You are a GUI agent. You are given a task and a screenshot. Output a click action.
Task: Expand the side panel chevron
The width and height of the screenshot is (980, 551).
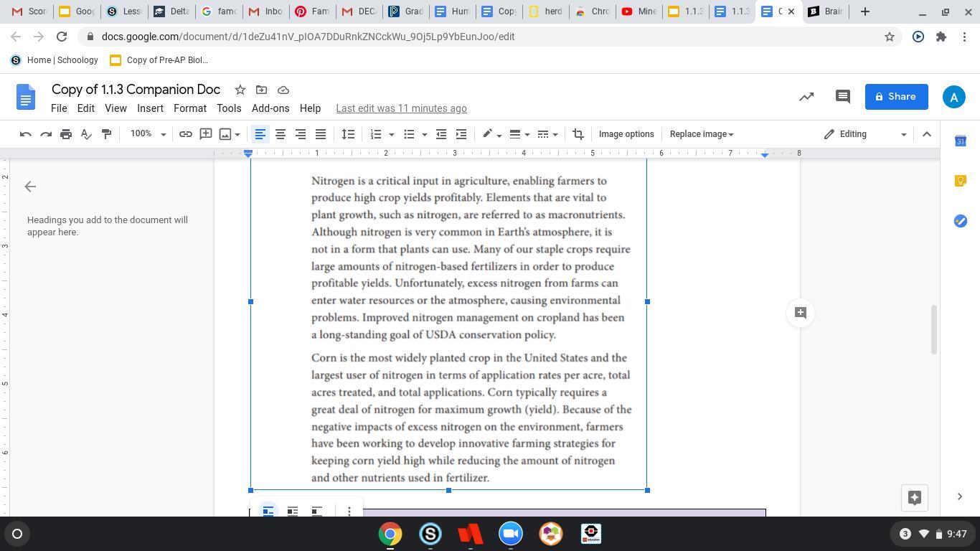point(960,496)
